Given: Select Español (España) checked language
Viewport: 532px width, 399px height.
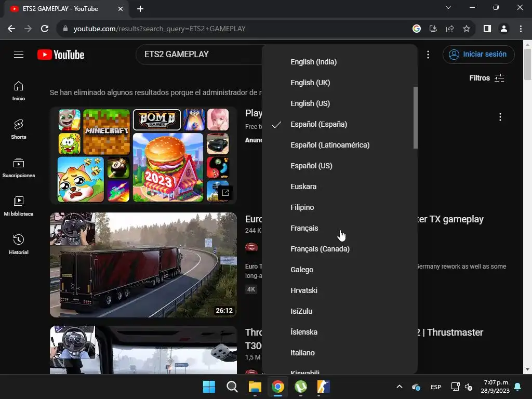Looking at the screenshot, I should [x=340, y=125].
